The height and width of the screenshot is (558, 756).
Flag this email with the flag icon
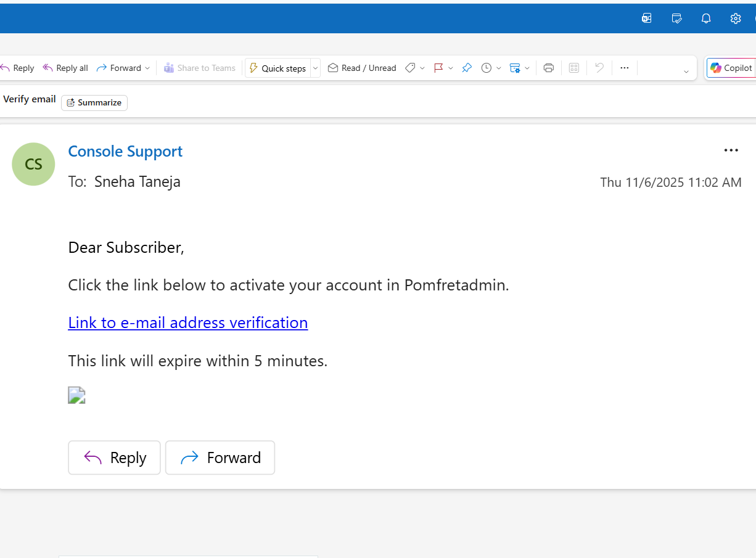point(438,68)
